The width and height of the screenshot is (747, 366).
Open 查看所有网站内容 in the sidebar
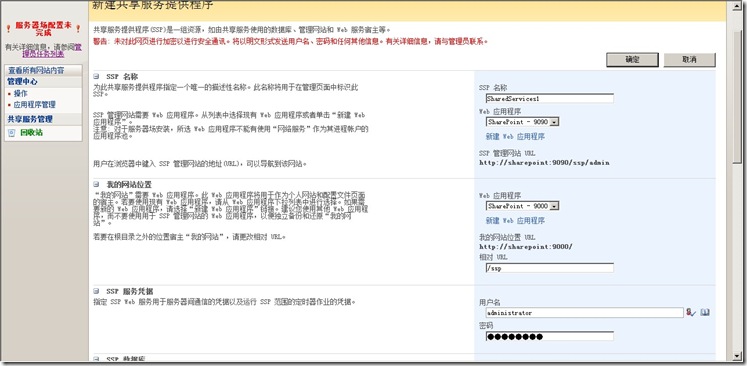(36, 71)
